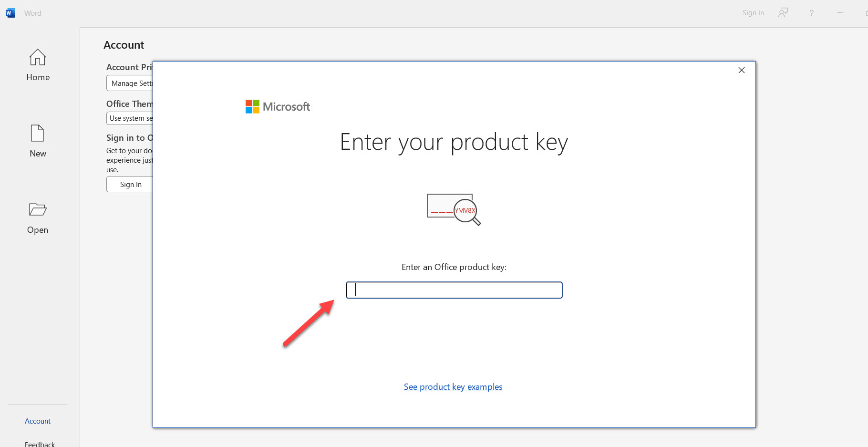
Task: Click the product key magnifier illustration
Action: click(454, 209)
